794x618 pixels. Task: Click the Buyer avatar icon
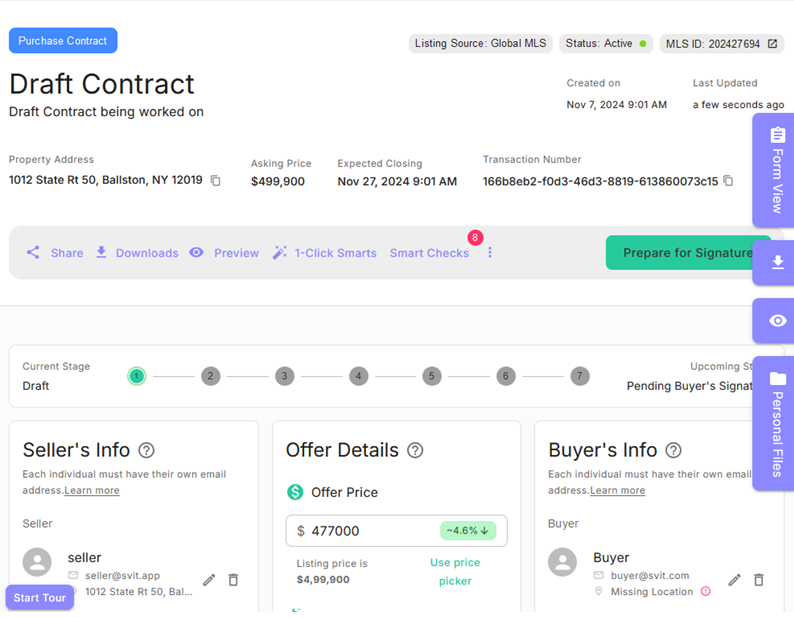tap(563, 562)
